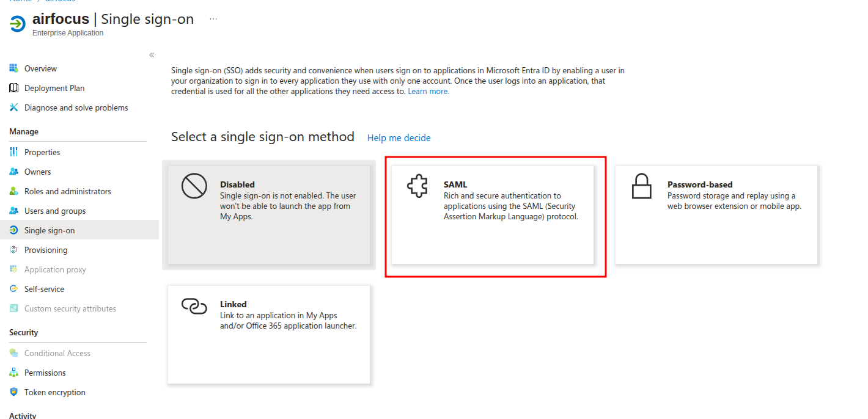This screenshot has width=868, height=419.
Task: Select Single sign-on menu entry
Action: (x=79, y=230)
